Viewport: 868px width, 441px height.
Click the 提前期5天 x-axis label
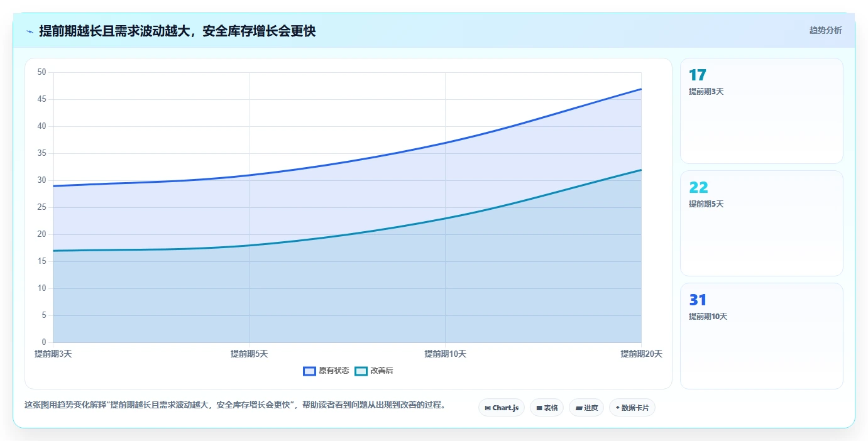(249, 354)
